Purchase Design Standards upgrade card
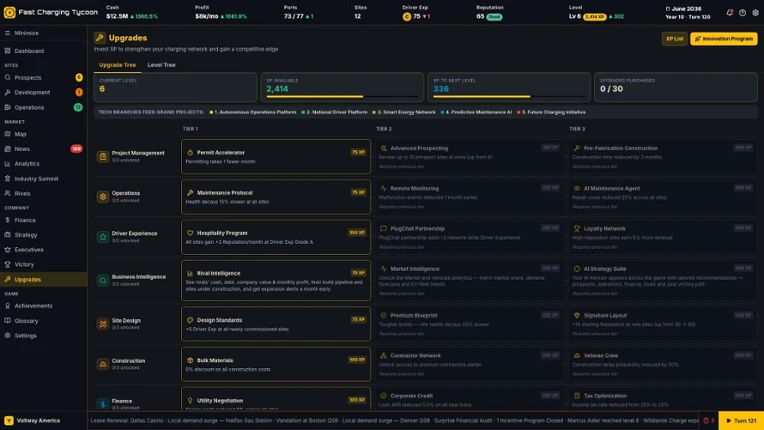 [x=276, y=324]
